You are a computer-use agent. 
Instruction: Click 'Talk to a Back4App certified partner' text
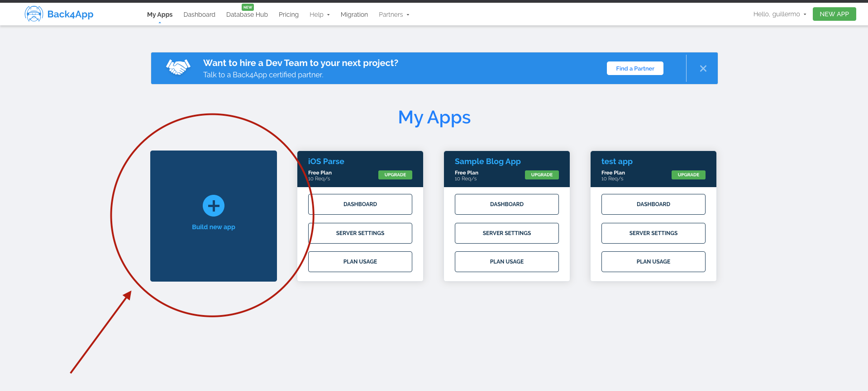[x=263, y=75]
